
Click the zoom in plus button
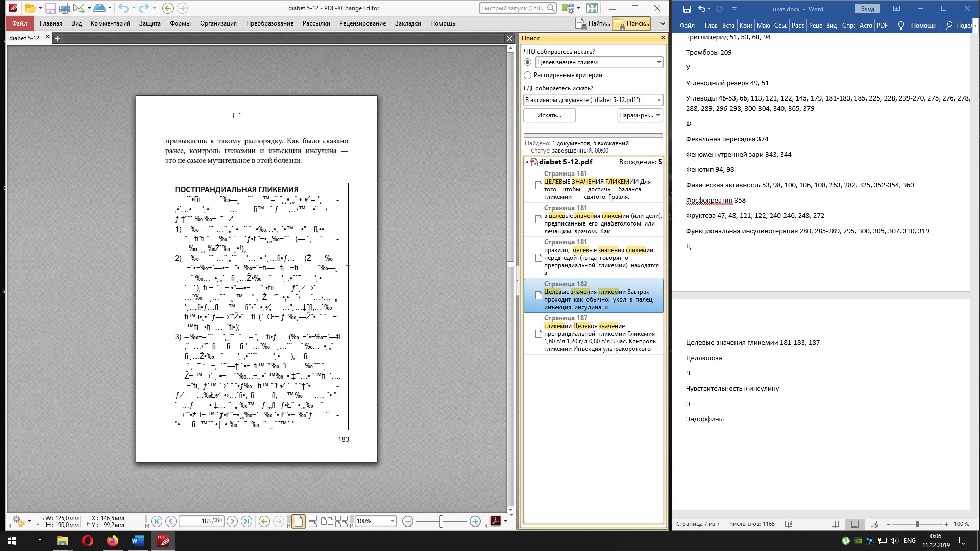tap(475, 521)
